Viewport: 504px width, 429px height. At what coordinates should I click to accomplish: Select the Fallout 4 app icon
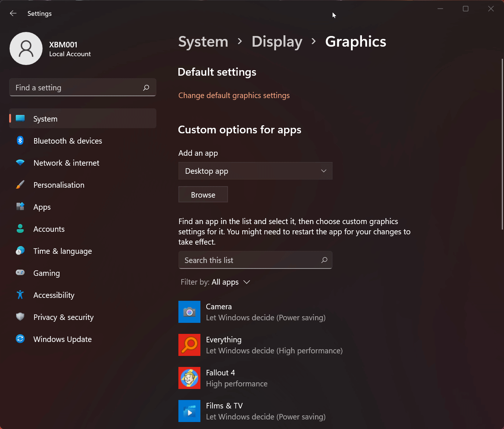[x=189, y=378]
